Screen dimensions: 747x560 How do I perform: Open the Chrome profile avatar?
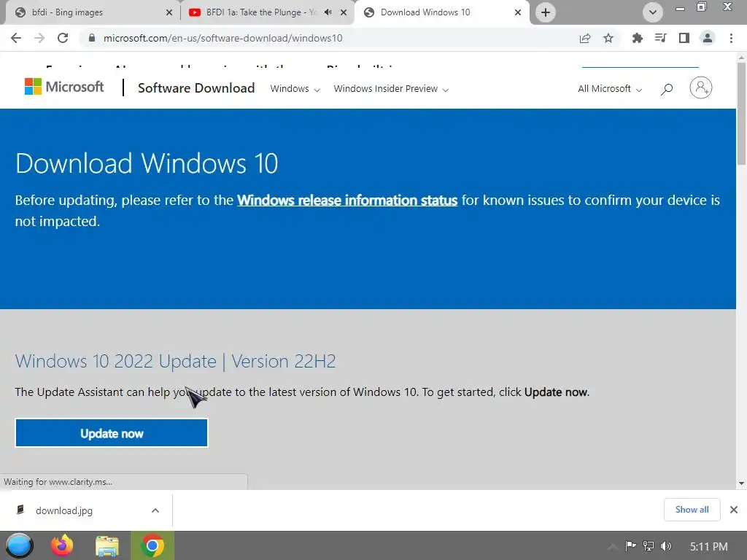(708, 38)
